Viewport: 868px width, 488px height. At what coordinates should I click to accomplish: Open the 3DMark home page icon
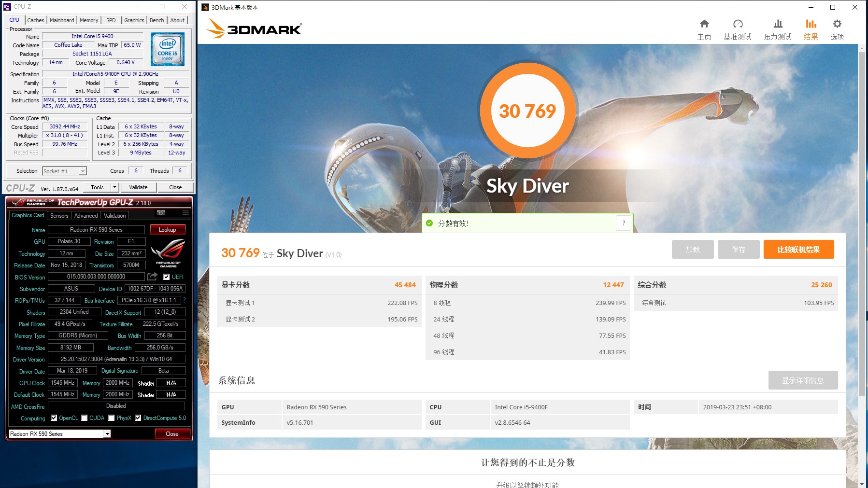click(704, 24)
